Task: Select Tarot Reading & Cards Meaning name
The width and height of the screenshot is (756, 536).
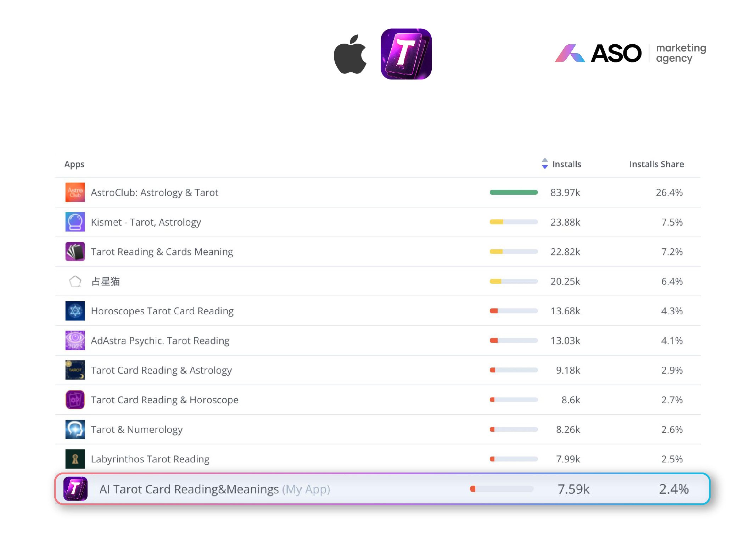Action: [x=162, y=252]
